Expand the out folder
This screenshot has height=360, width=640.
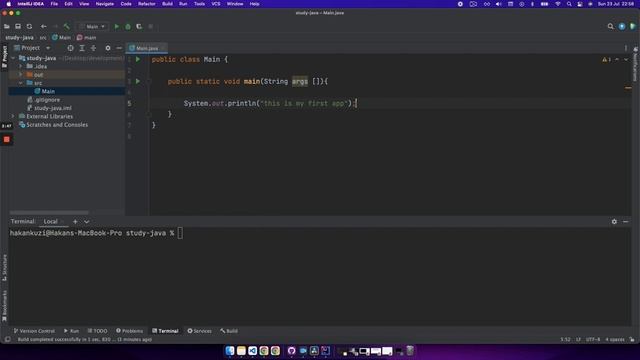[x=21, y=75]
